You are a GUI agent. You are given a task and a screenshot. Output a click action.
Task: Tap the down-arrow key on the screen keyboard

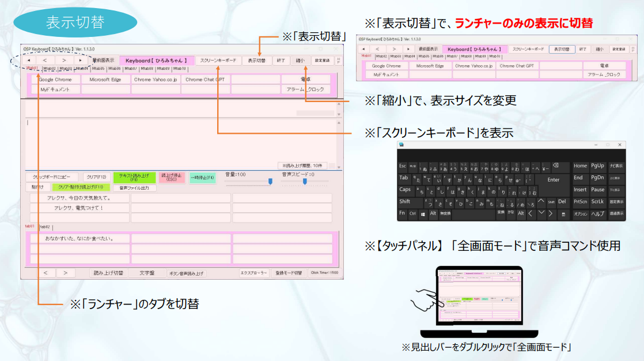click(x=541, y=214)
